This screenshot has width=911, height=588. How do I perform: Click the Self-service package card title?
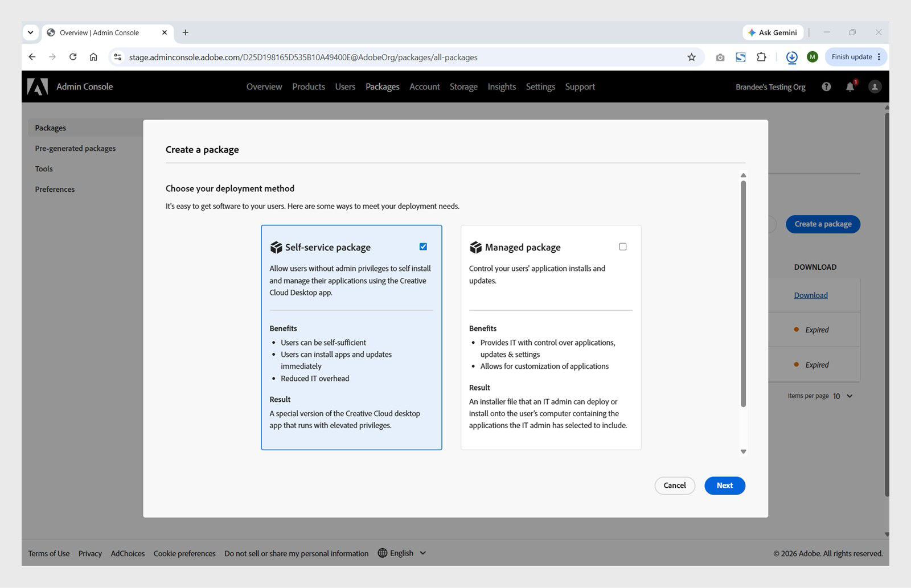click(327, 247)
